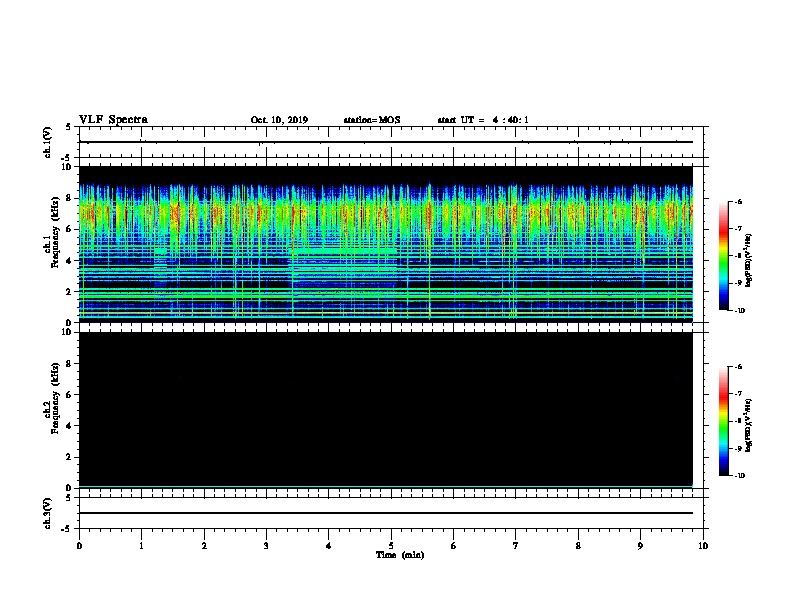Select the date text "Oct. 10, 2019"
This screenshot has width=792, height=612.
pos(279,120)
